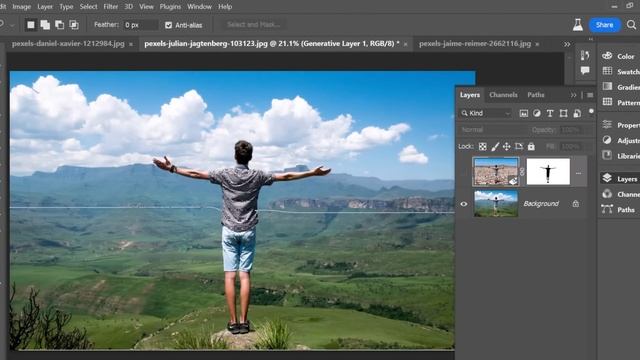Open the Kind filter dropdown

pos(486,113)
